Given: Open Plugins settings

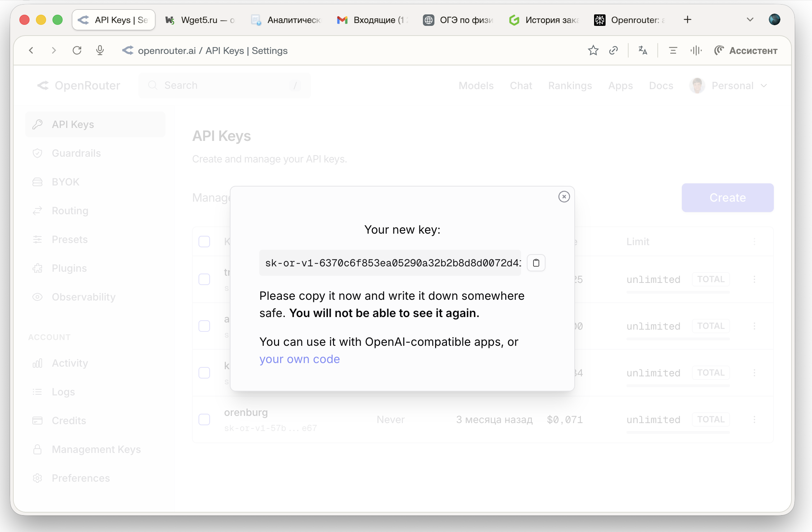Looking at the screenshot, I should point(95,268).
